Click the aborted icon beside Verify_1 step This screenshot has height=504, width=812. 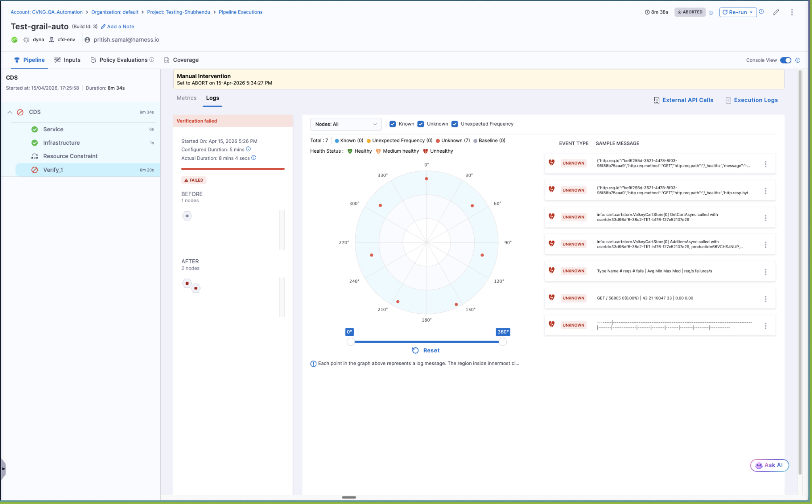tap(34, 170)
